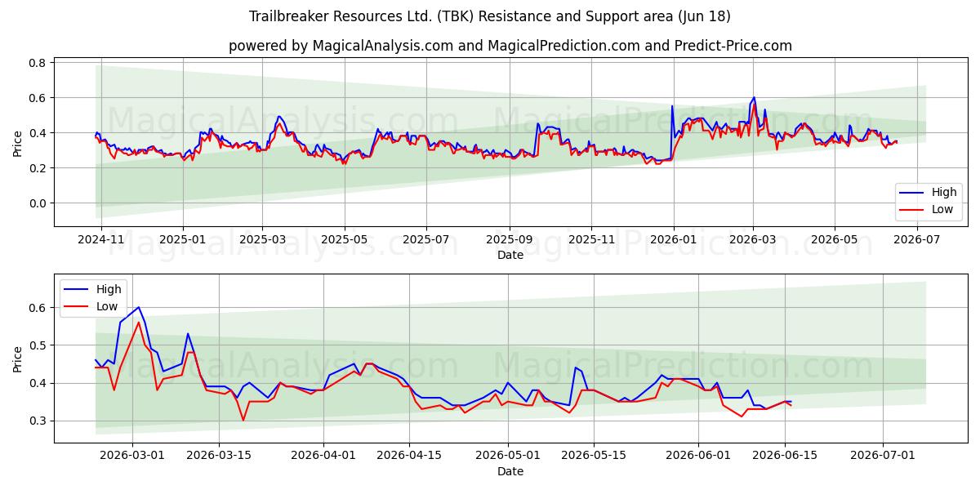Click the top chart '2026-01' date label
This screenshot has height=490, width=980.
pos(674,240)
